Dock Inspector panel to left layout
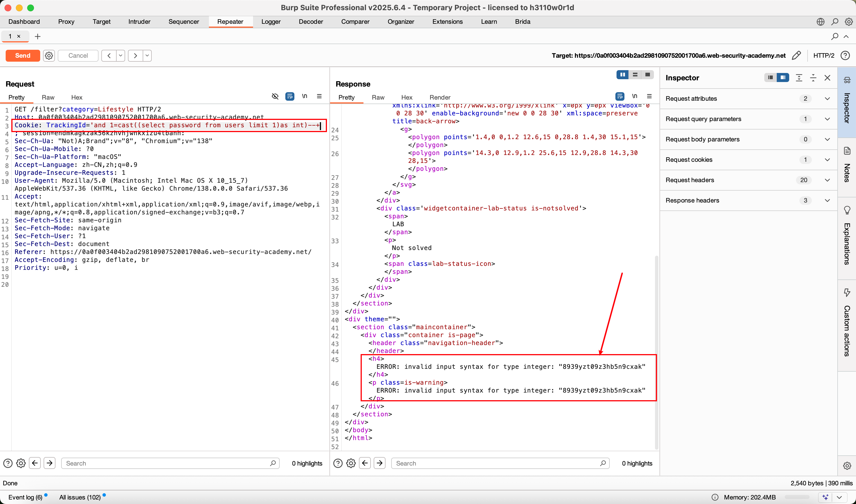Screen dimensions: 856x504 (770, 77)
